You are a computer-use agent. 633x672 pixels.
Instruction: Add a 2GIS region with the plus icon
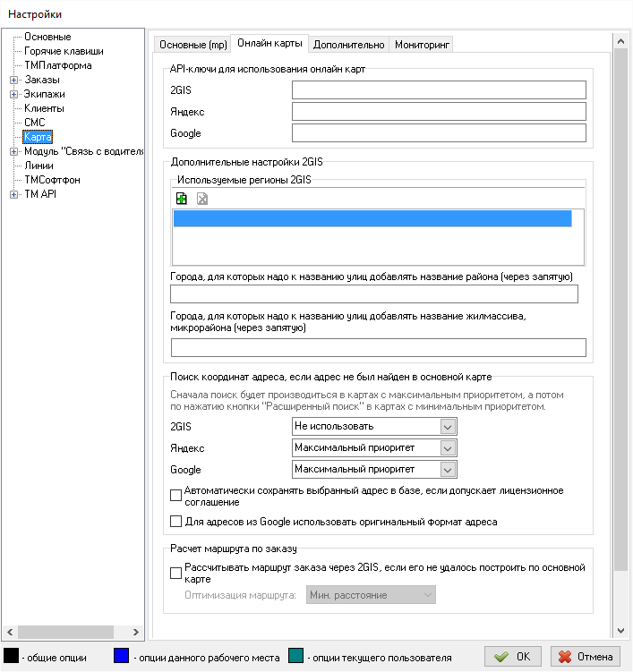[x=182, y=199]
